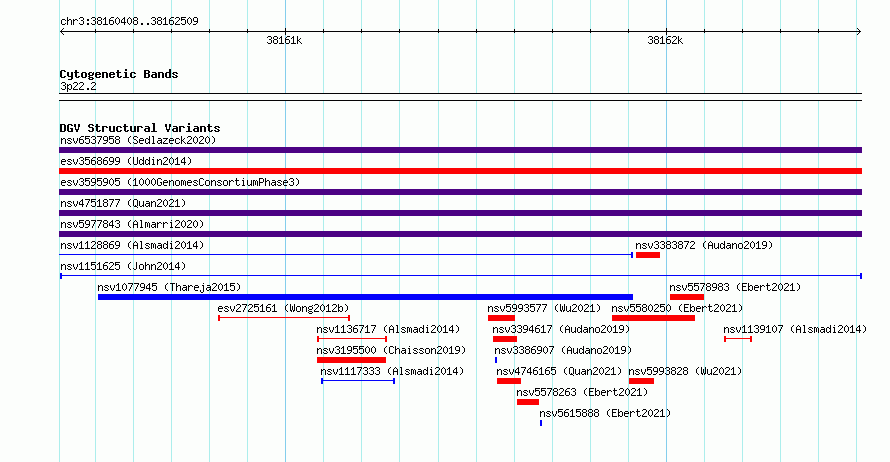Click the red bar under nsv4746165
Viewport: 890px width, 462px height.
tap(509, 381)
